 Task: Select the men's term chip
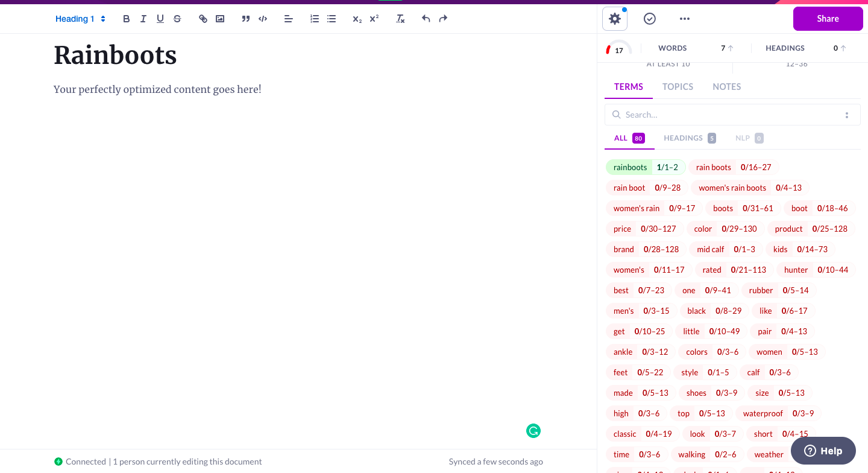pyautogui.click(x=641, y=311)
